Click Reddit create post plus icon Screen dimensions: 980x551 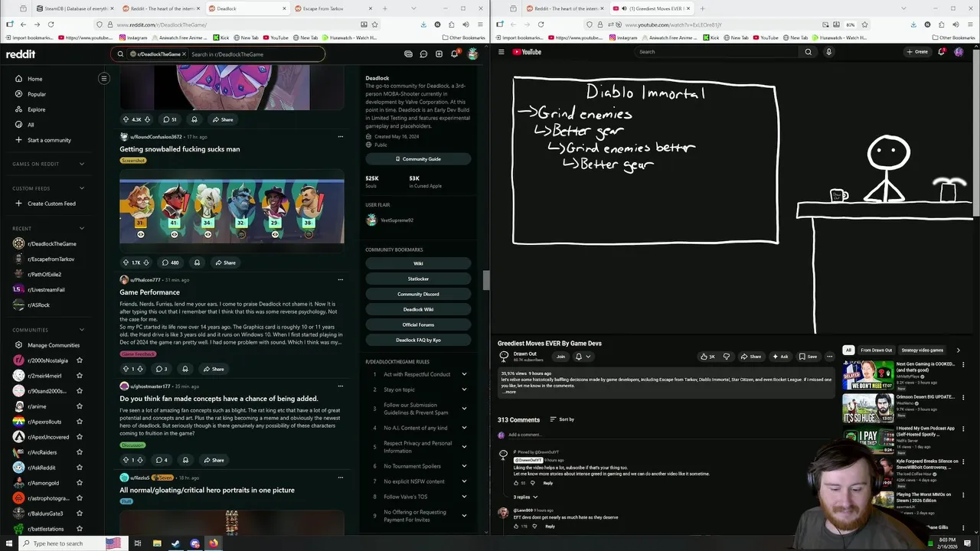[439, 54]
